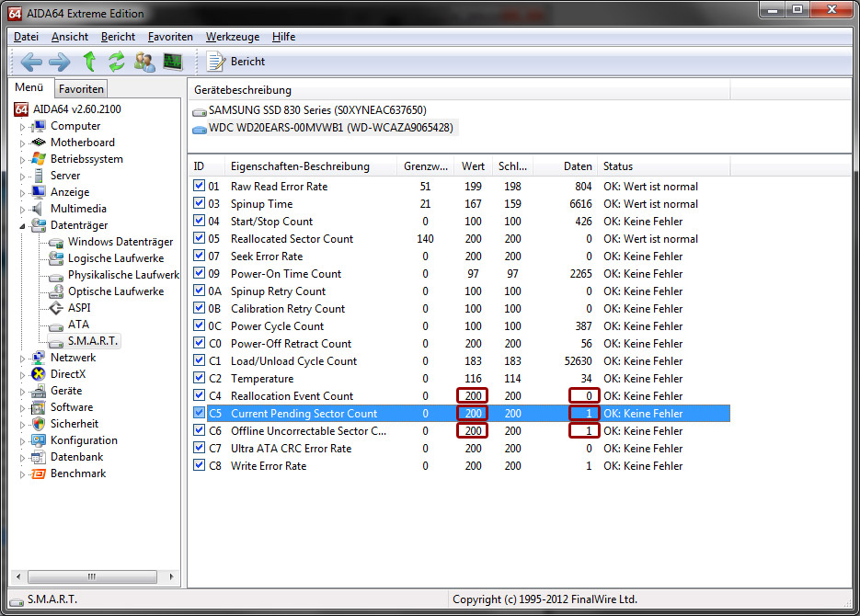
Task: Expand the Netzwerk tree node
Action: pos(22,359)
